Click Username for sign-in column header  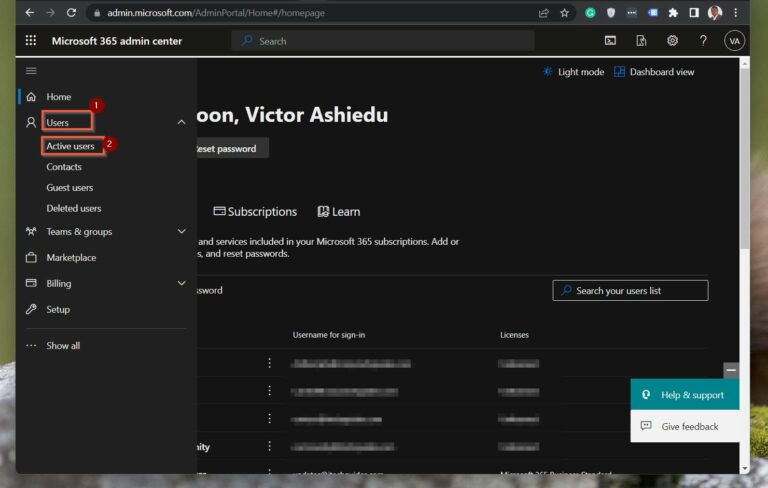(x=329, y=335)
